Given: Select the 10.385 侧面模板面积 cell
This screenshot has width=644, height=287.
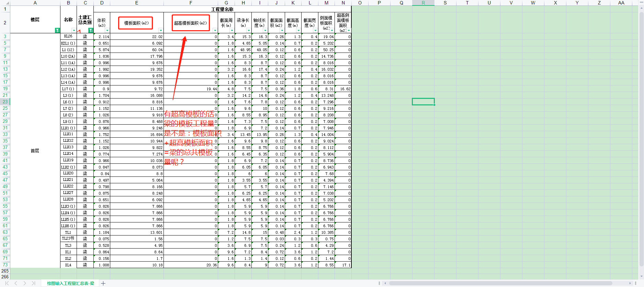Looking at the screenshot, I should tap(326, 232).
